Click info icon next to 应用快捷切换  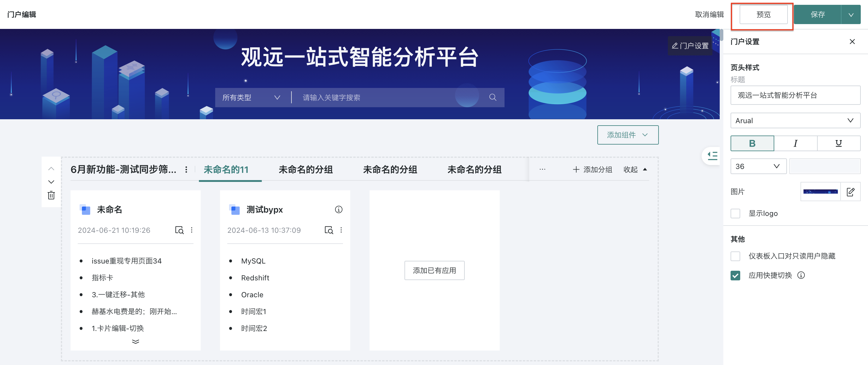pyautogui.click(x=801, y=276)
